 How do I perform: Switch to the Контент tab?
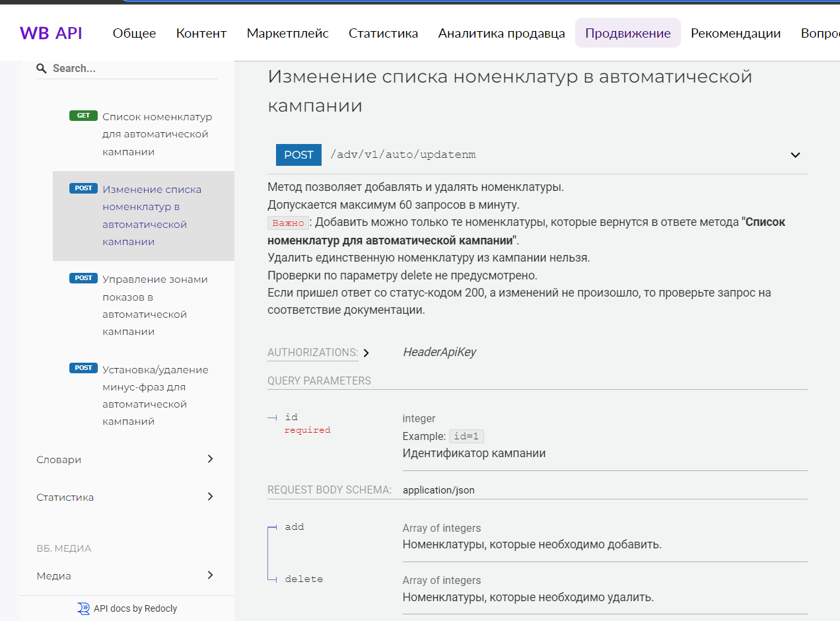click(201, 33)
